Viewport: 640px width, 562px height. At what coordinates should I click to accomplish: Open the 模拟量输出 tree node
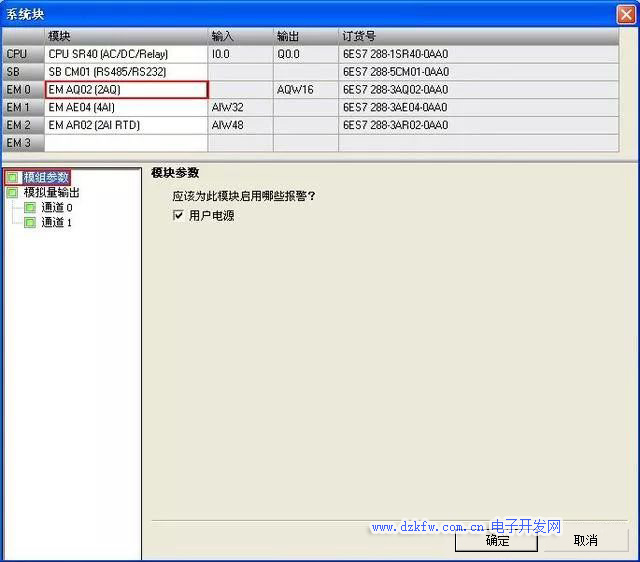pyautogui.click(x=51, y=192)
